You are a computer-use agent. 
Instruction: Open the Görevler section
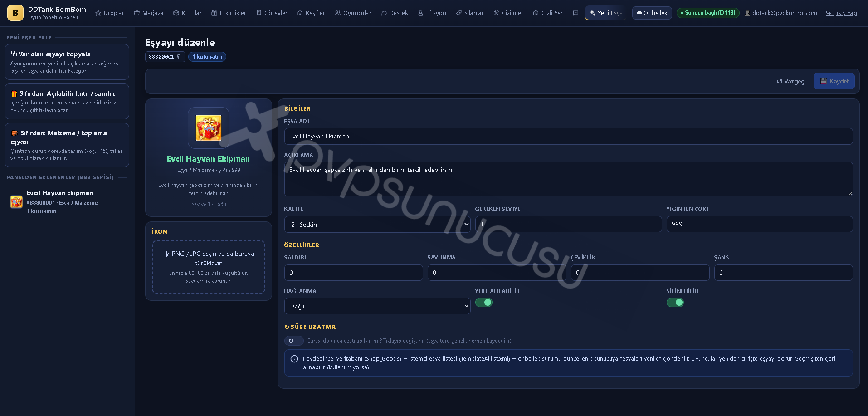(x=272, y=13)
